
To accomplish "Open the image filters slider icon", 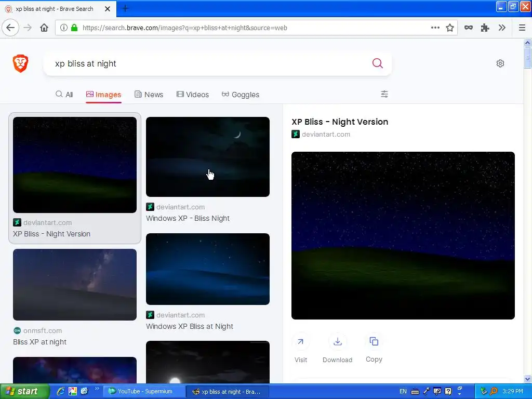I will (x=384, y=95).
